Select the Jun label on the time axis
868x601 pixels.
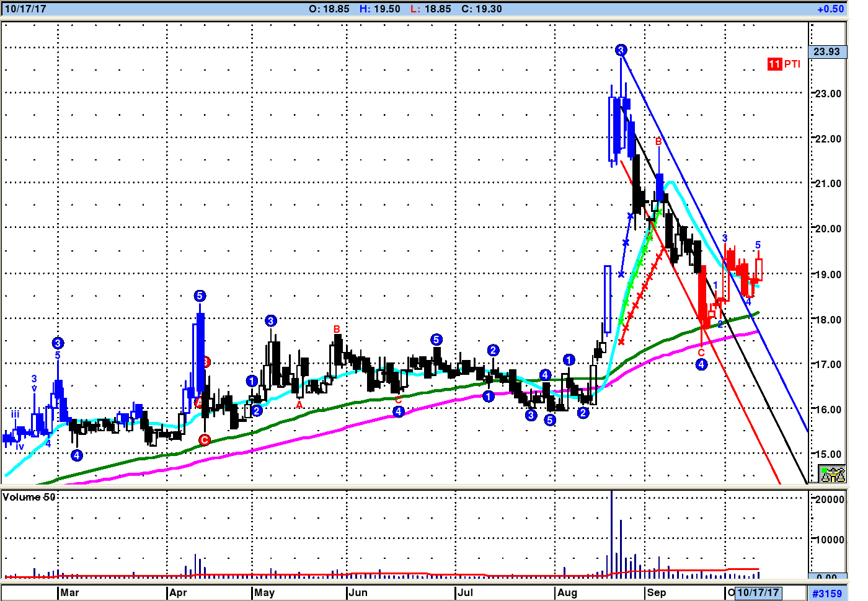[x=358, y=592]
